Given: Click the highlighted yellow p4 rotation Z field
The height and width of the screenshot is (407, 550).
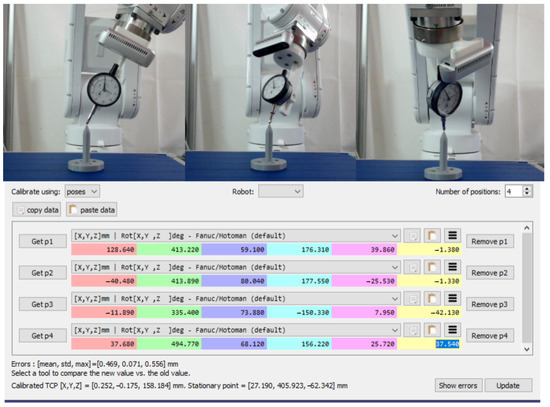Looking at the screenshot, I should pyautogui.click(x=430, y=344).
